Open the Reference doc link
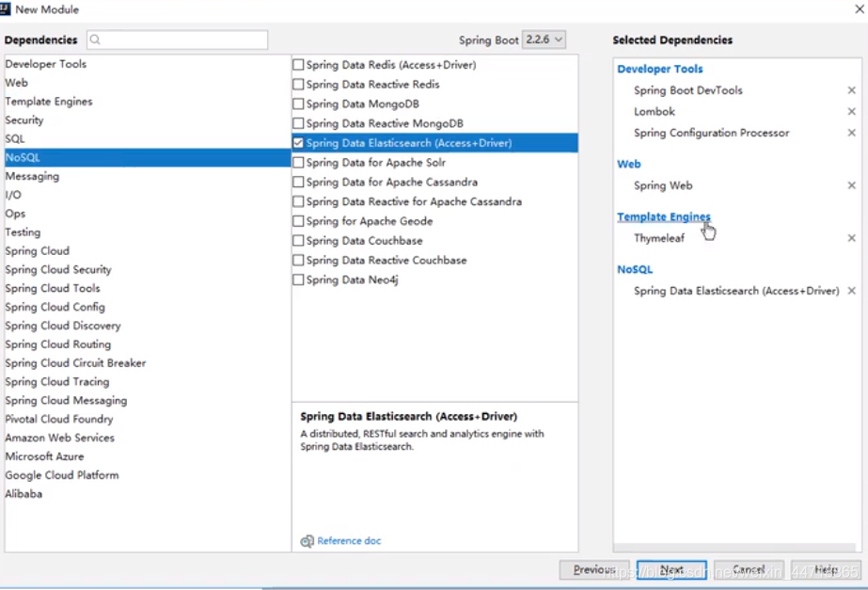 point(349,541)
